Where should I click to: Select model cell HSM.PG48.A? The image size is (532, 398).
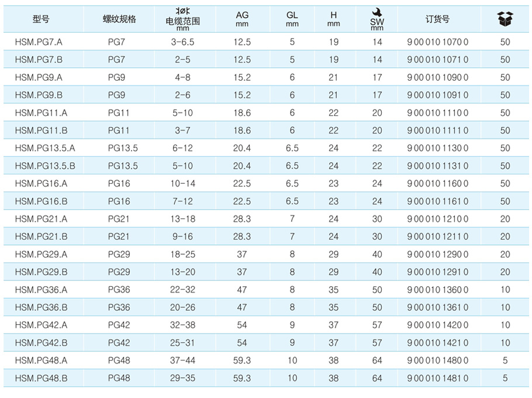(x=41, y=361)
